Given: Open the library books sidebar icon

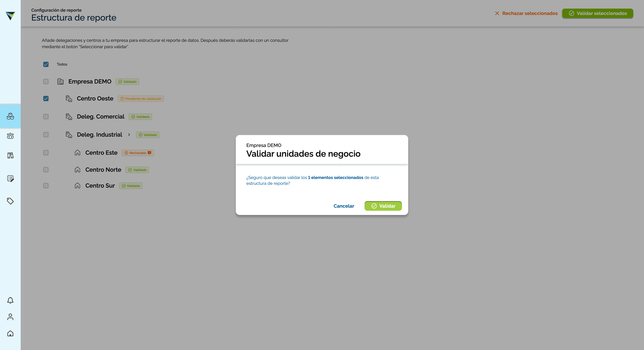Looking at the screenshot, I should coord(10,155).
